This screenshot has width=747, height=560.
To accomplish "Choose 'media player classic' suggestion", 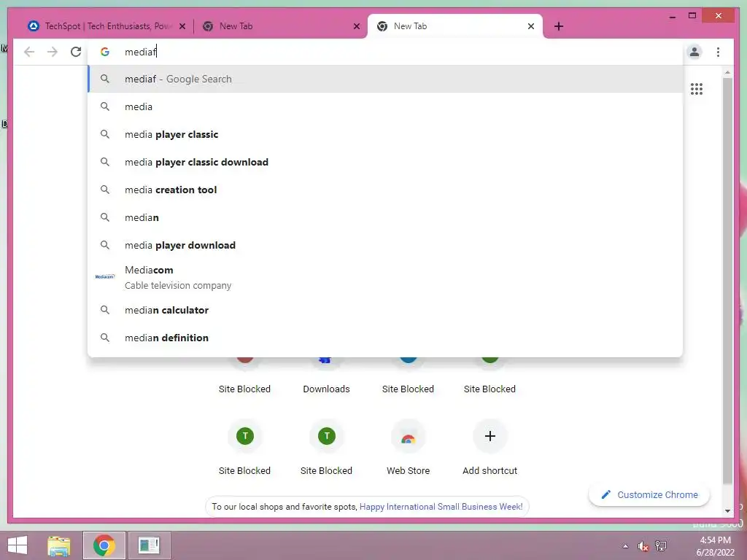I will click(385, 134).
